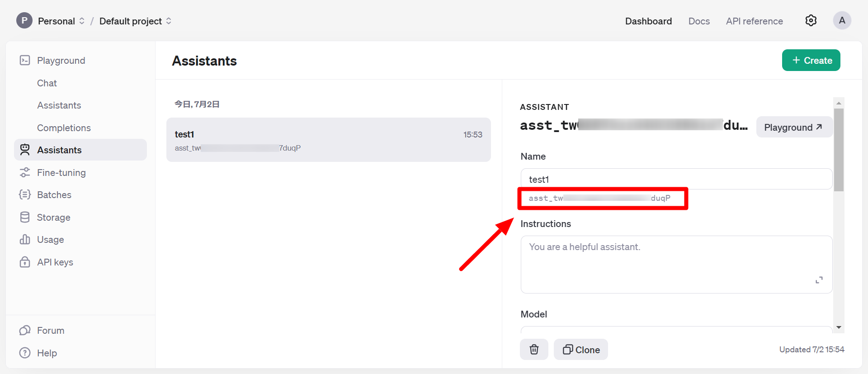This screenshot has width=868, height=374.
Task: Go to Chat in the Playground submenu
Action: pyautogui.click(x=47, y=83)
